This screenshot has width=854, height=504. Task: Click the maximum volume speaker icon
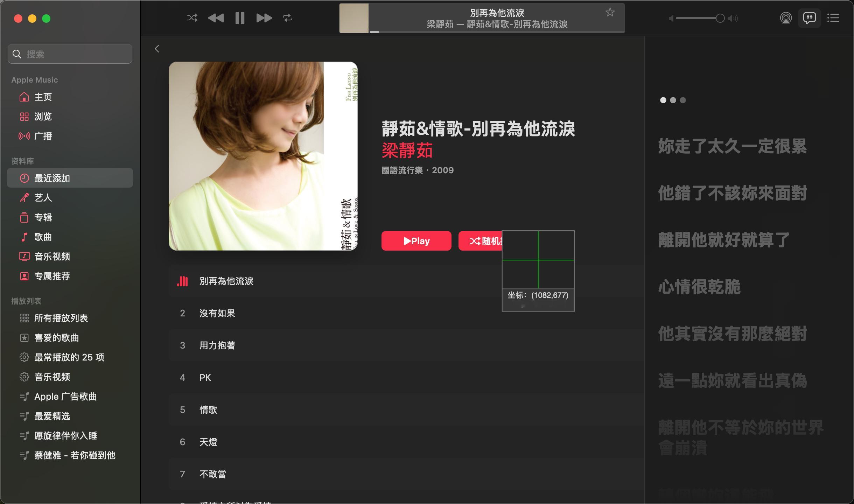(x=733, y=18)
